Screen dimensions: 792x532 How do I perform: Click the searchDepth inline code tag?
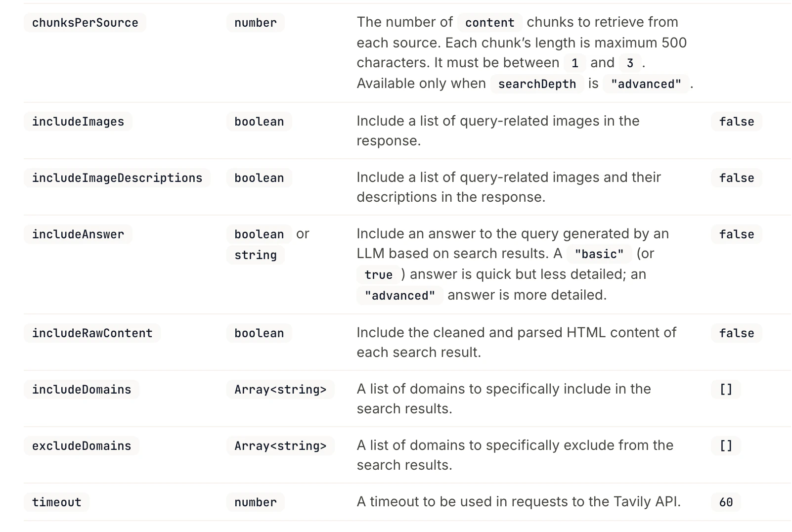[537, 84]
